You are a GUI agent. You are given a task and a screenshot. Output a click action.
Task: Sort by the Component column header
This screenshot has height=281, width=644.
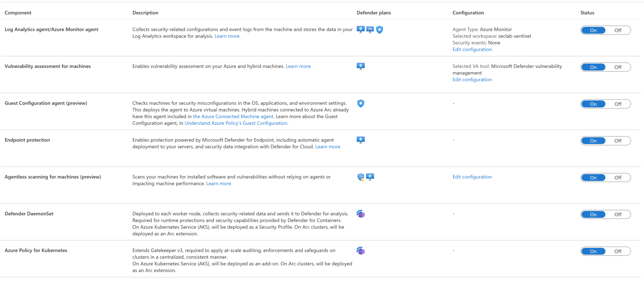18,13
